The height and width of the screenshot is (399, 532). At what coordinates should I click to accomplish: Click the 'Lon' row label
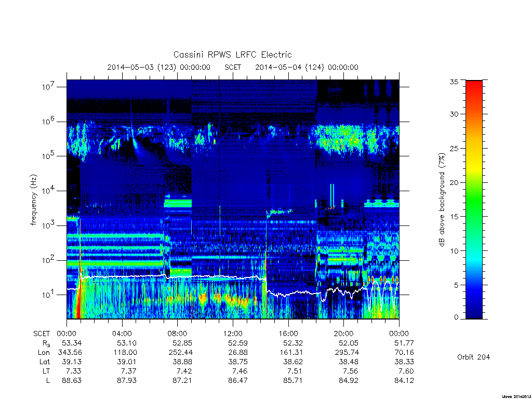(44, 353)
